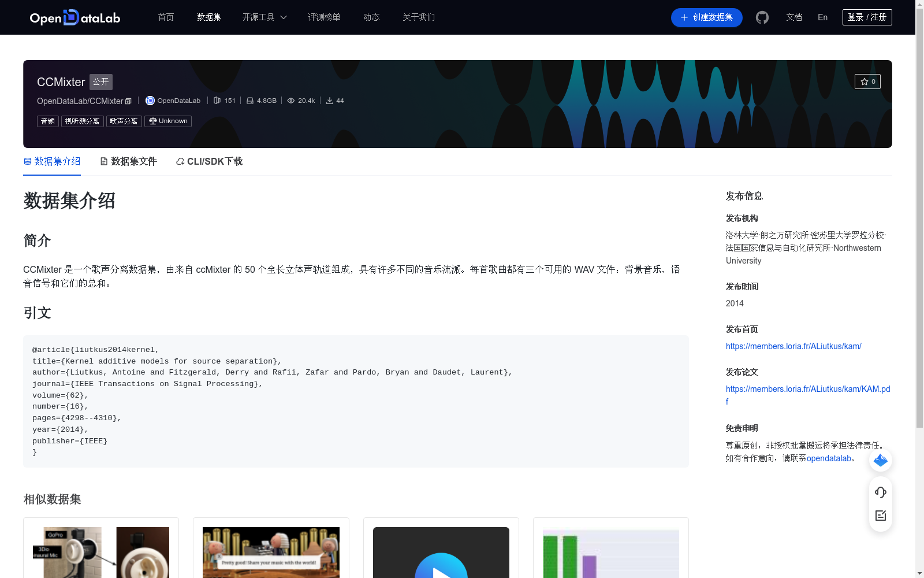Switch to the 数据集文件 tab
924x578 pixels.
point(128,161)
